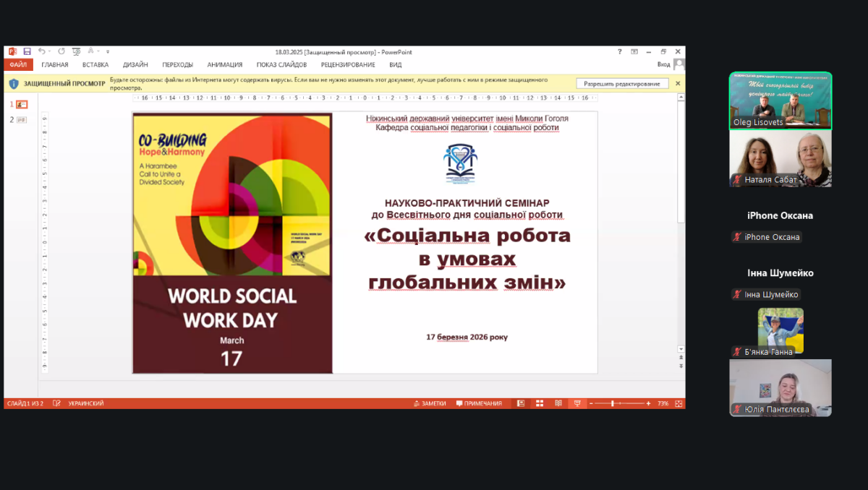Screen dimensions: 868x490
Task: Switch to Slide Sorter view icon
Action: [539, 403]
